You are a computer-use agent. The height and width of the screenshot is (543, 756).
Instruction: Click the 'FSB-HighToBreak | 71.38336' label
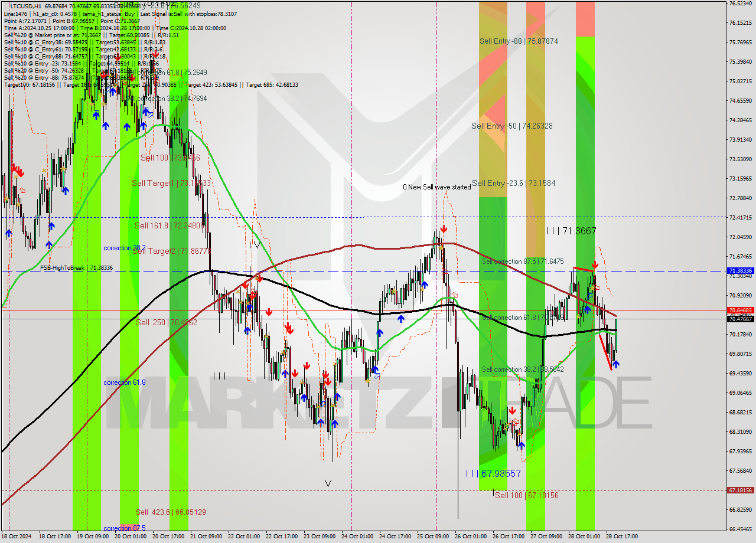pos(76,268)
